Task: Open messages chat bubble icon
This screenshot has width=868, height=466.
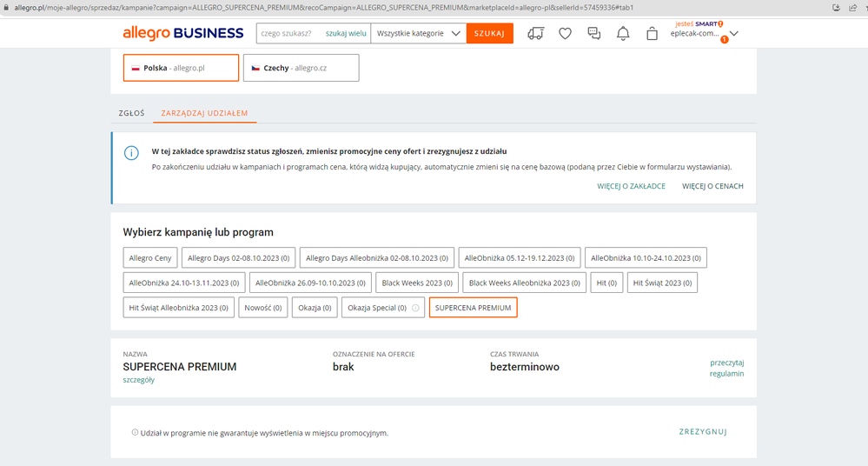Action: [594, 34]
